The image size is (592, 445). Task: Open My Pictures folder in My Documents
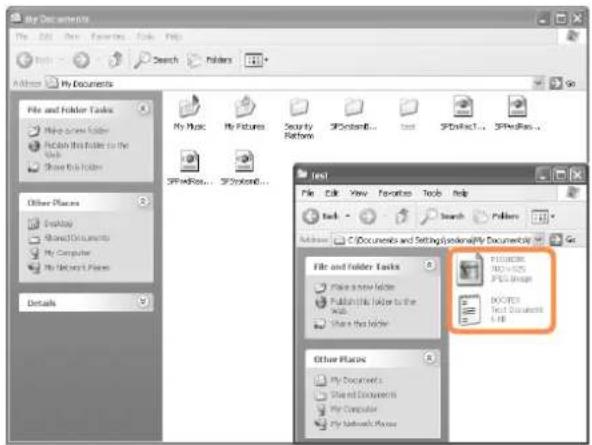[x=244, y=113]
